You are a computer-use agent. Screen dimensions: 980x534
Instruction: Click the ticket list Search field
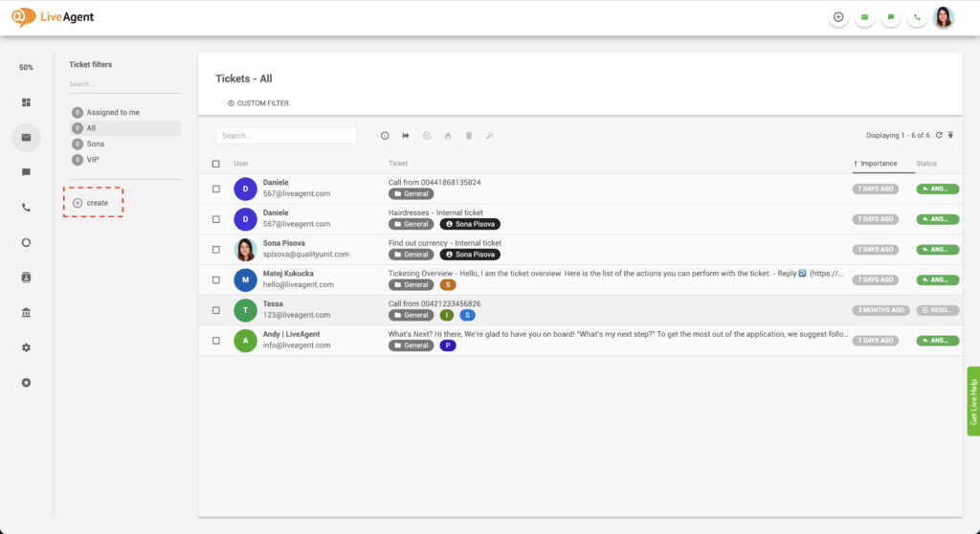[x=286, y=136]
